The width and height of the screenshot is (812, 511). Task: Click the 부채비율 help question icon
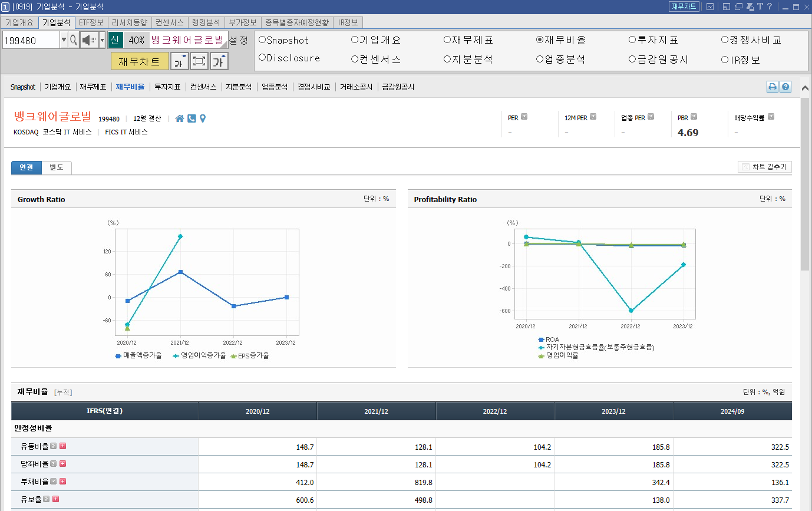click(53, 481)
